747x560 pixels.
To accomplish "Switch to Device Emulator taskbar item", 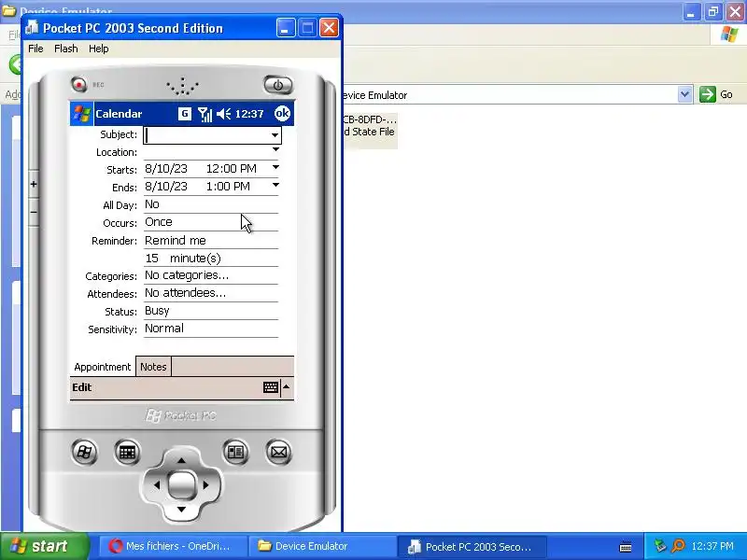I will [322, 546].
